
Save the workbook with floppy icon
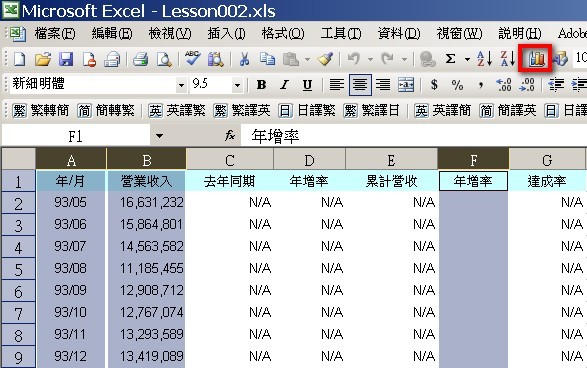tap(66, 59)
